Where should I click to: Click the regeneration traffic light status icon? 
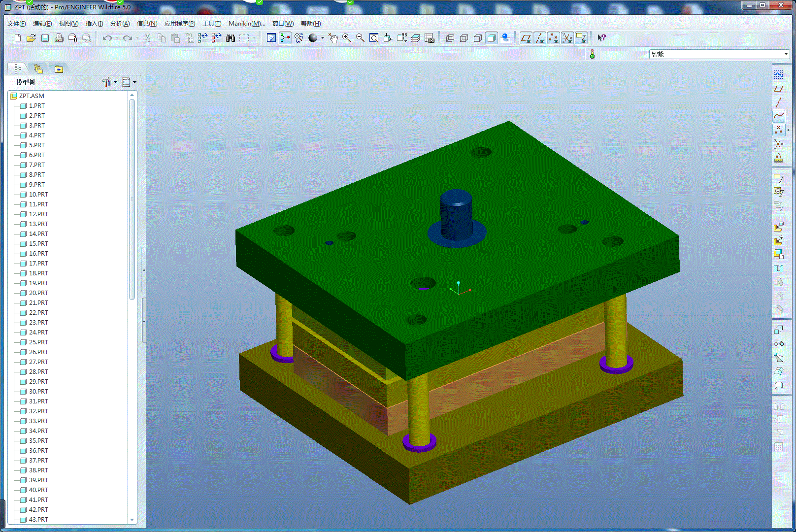tap(592, 54)
